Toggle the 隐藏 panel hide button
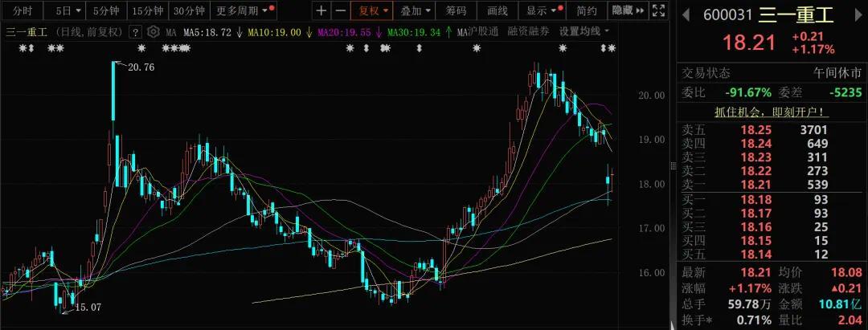868x330 pixels. click(x=625, y=11)
